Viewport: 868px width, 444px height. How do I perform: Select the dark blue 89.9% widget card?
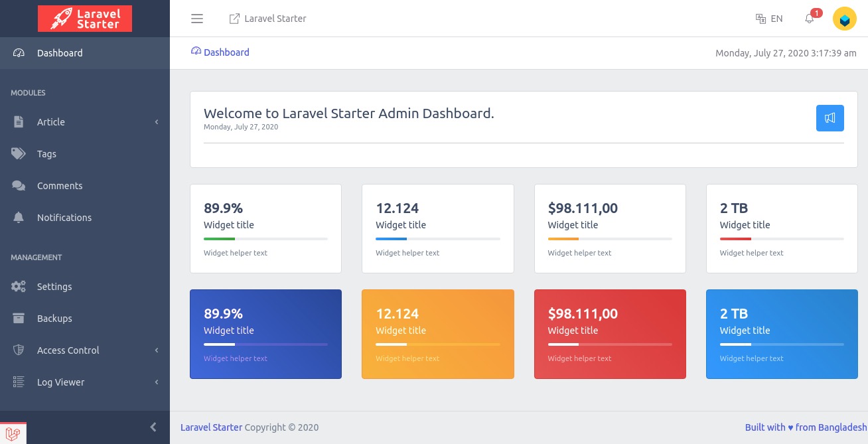(x=265, y=334)
